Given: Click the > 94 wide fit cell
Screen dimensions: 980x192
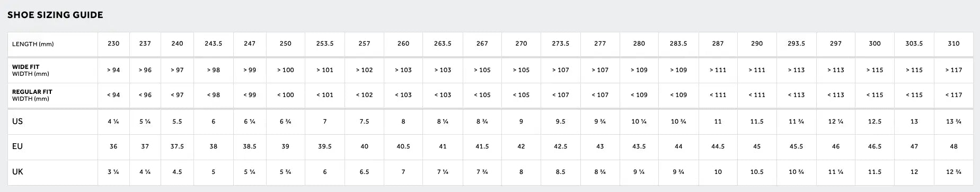Looking at the screenshot, I should pos(113,70).
